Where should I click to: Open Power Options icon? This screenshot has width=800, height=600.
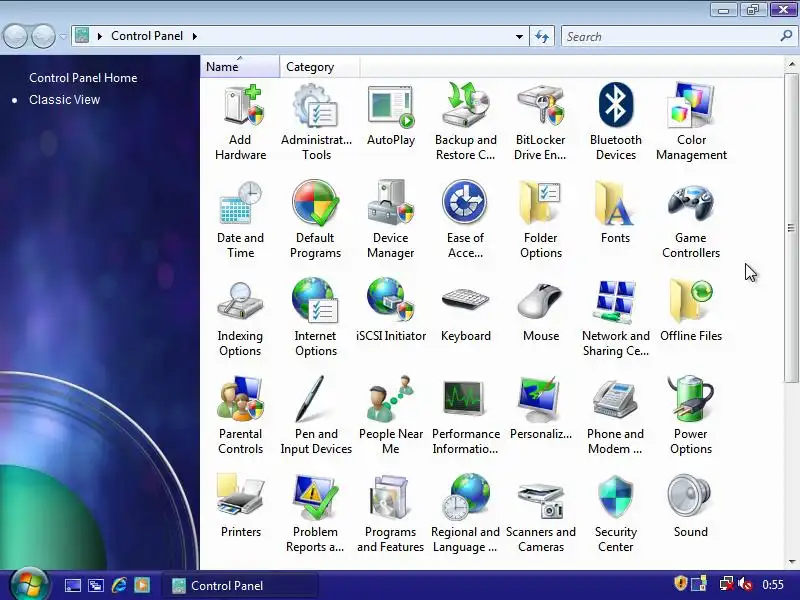[x=691, y=416]
